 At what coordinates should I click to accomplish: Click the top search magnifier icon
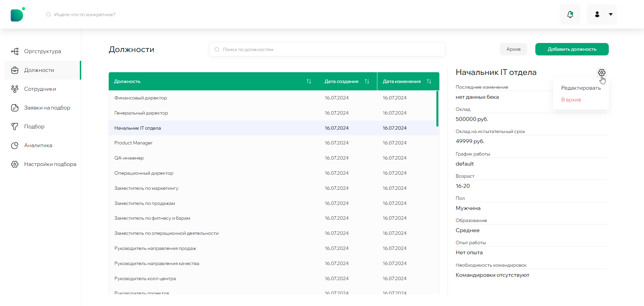point(49,14)
